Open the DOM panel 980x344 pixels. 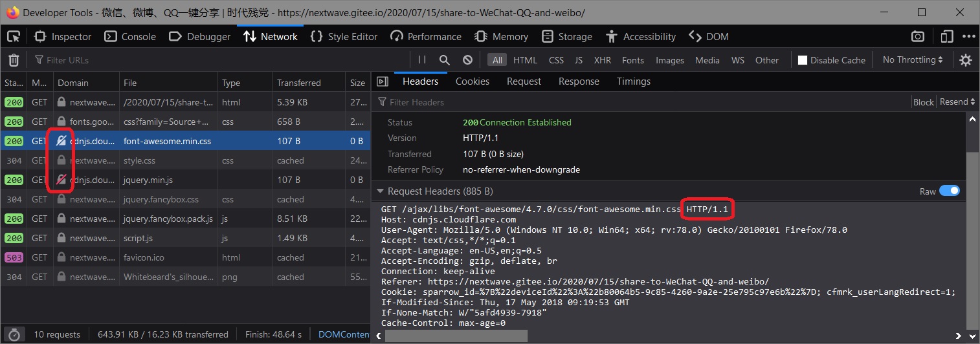coord(709,36)
